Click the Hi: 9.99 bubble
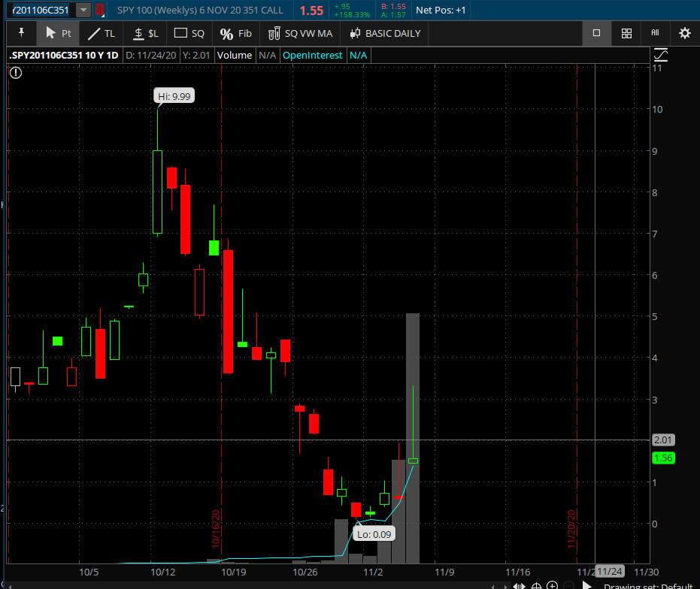This screenshot has height=589, width=700. pyautogui.click(x=174, y=96)
